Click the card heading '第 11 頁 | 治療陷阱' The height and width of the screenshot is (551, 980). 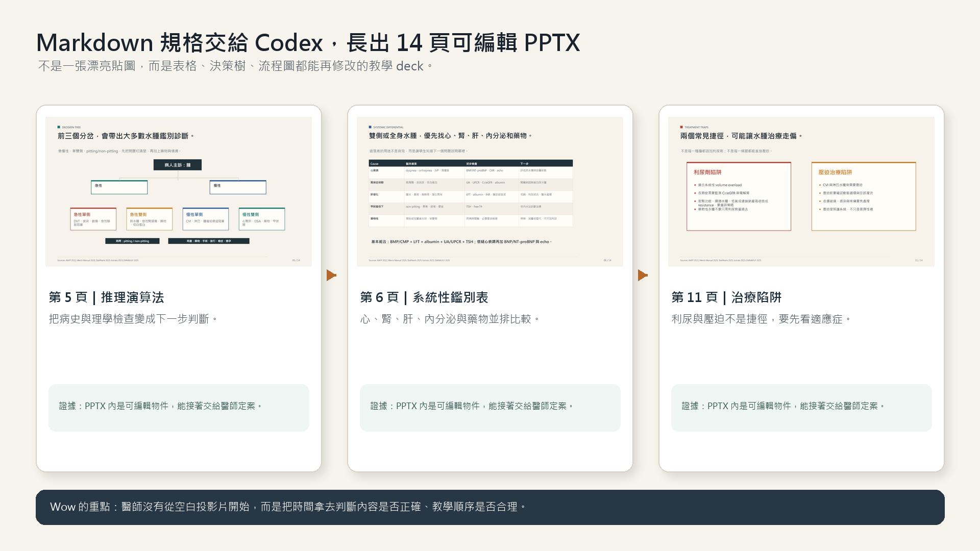[726, 297]
